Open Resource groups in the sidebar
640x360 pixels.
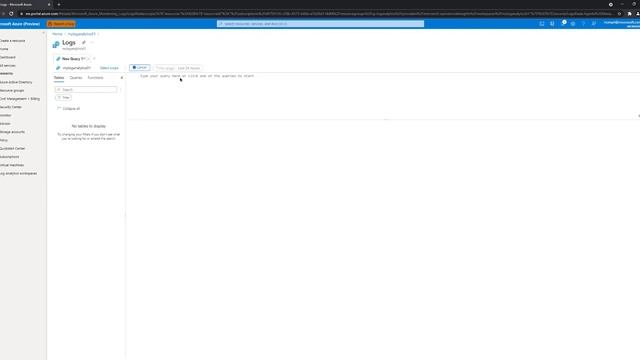(12, 90)
